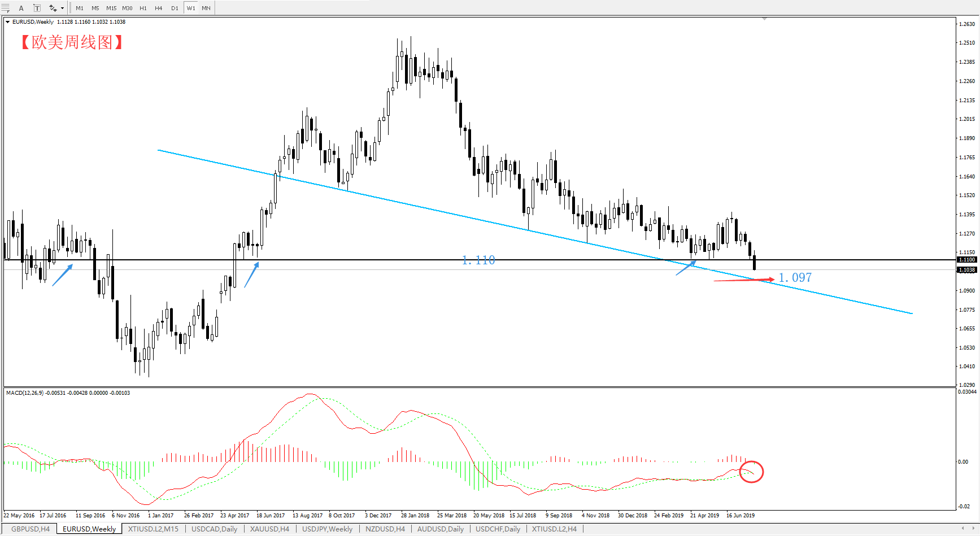Open the USDCHF,Daily chart tab
This screenshot has height=536, width=980.
click(498, 529)
